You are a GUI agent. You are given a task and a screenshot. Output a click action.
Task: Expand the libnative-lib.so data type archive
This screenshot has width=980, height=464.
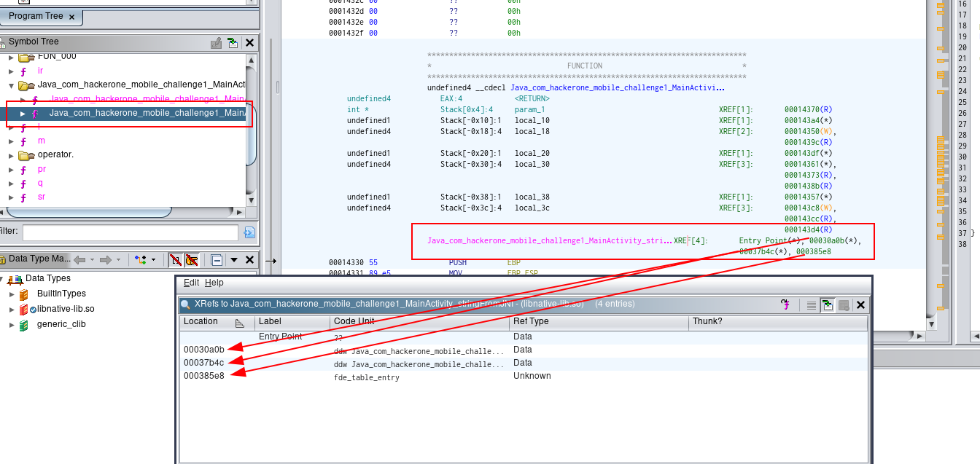click(x=12, y=310)
